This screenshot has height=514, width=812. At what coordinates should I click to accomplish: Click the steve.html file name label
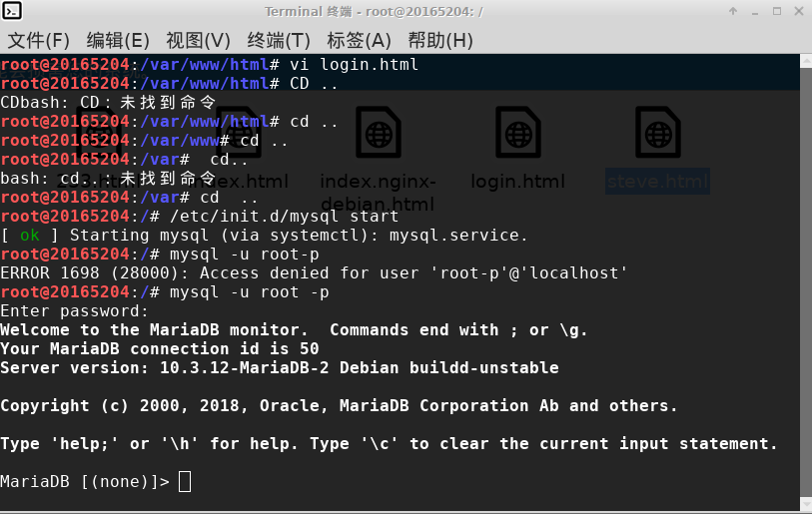pos(657,182)
